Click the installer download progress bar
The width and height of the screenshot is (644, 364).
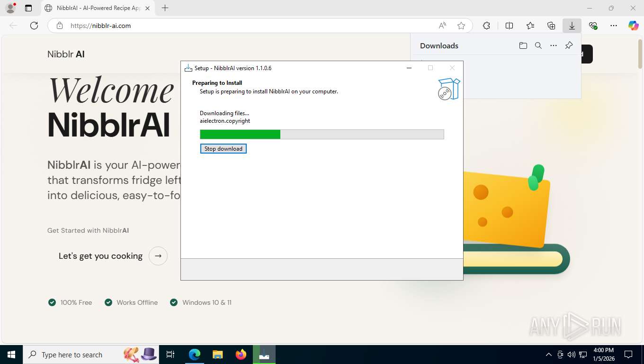322,134
